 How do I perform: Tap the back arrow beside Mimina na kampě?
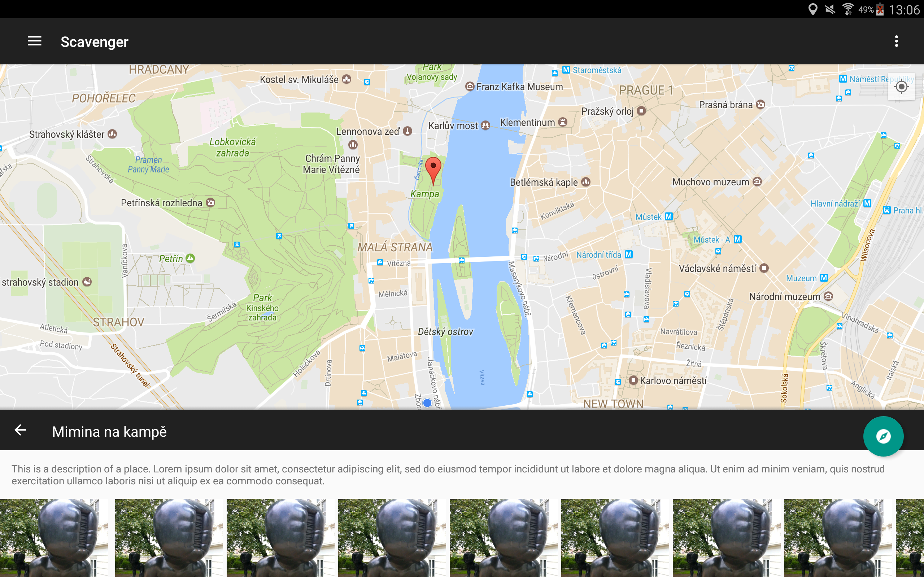coord(20,431)
